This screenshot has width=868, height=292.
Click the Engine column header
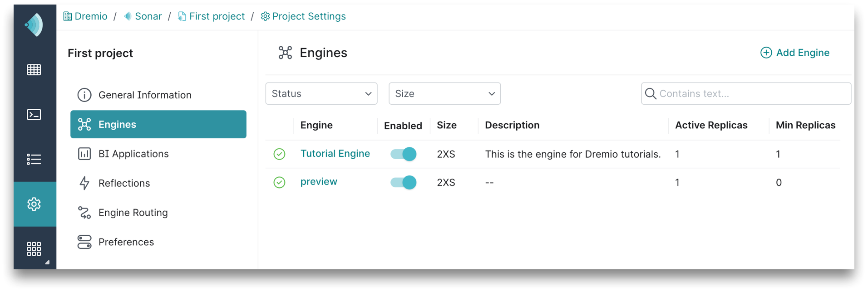tap(316, 125)
